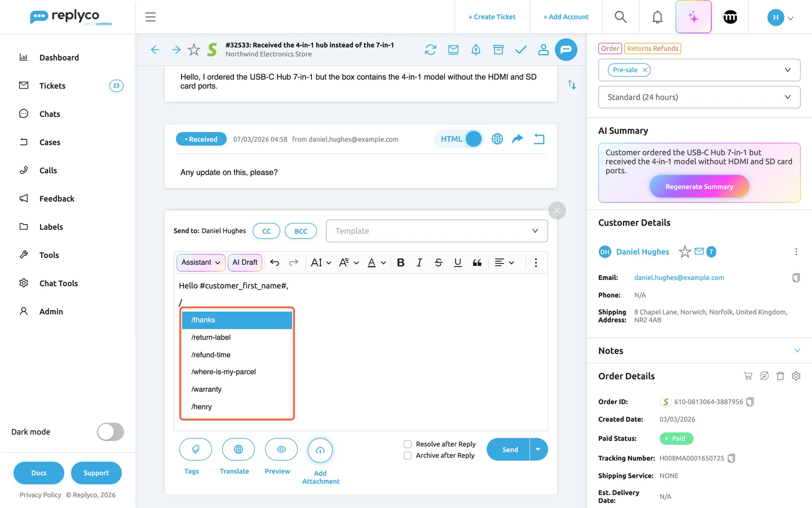This screenshot has width=812, height=508.
Task: Click the globe translate icon on message
Action: click(497, 139)
